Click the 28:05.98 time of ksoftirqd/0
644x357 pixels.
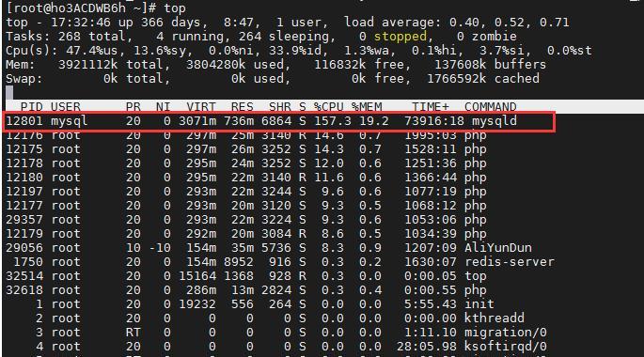tap(427, 347)
